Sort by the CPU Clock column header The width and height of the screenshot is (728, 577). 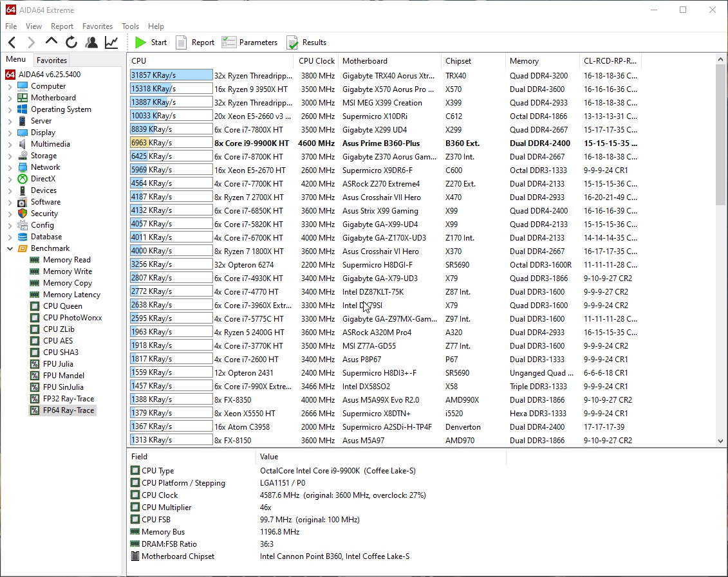click(316, 61)
